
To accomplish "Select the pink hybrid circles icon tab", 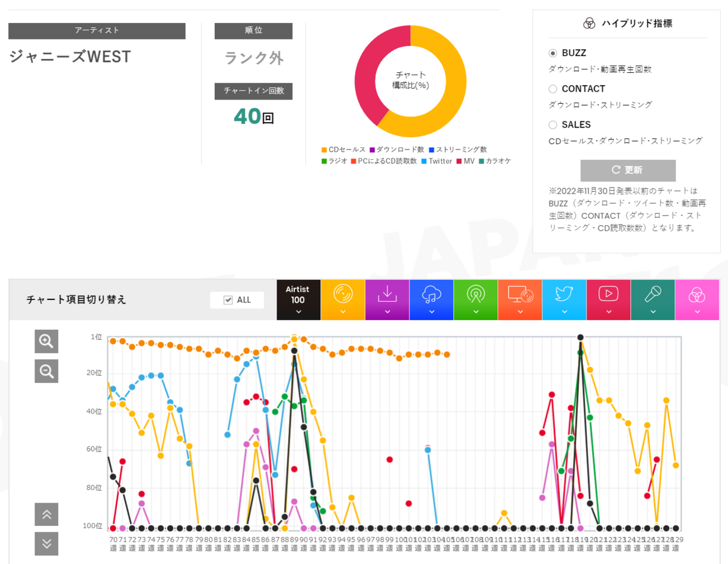I will coord(697,299).
